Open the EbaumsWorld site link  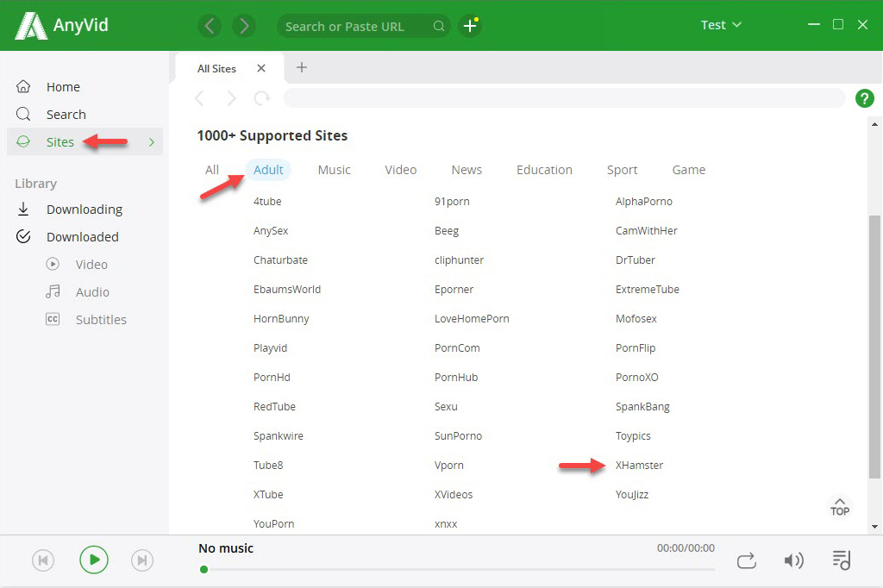tap(286, 290)
